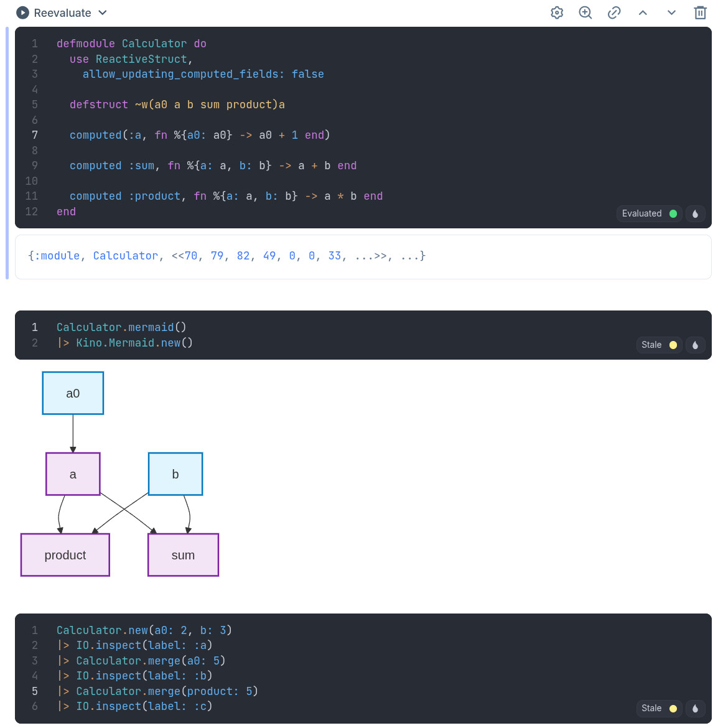Click the magnifier plus icon in the cell toolbar
This screenshot has height=728, width=718.
(x=585, y=13)
